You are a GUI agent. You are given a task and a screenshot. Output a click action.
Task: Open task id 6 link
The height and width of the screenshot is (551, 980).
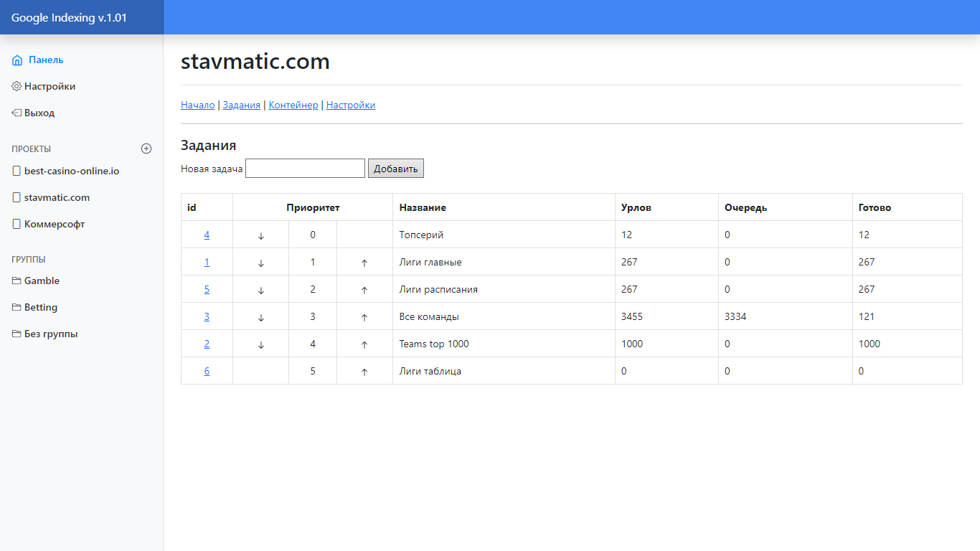coord(207,371)
